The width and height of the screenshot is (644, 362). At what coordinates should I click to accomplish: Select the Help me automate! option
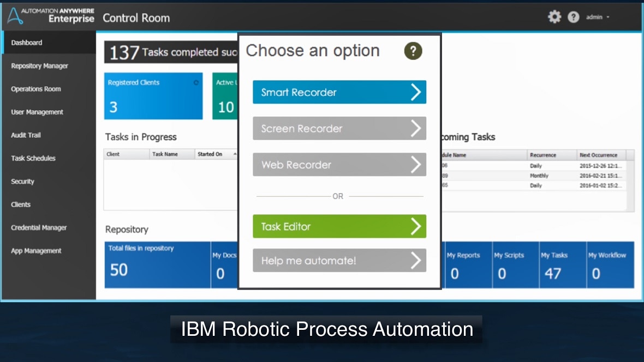(x=339, y=260)
